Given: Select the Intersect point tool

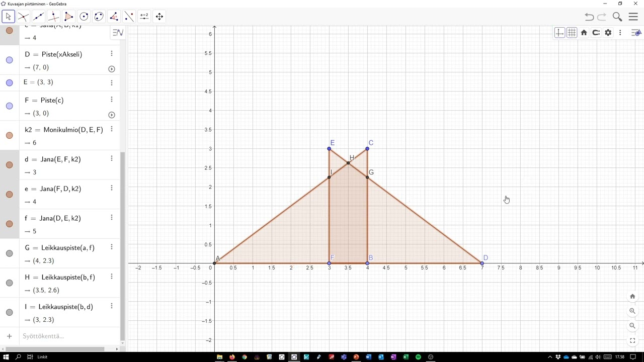Looking at the screenshot, I should (23, 17).
